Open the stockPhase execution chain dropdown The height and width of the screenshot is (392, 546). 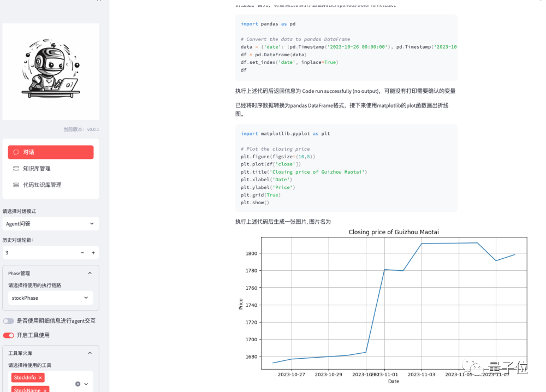click(x=50, y=298)
